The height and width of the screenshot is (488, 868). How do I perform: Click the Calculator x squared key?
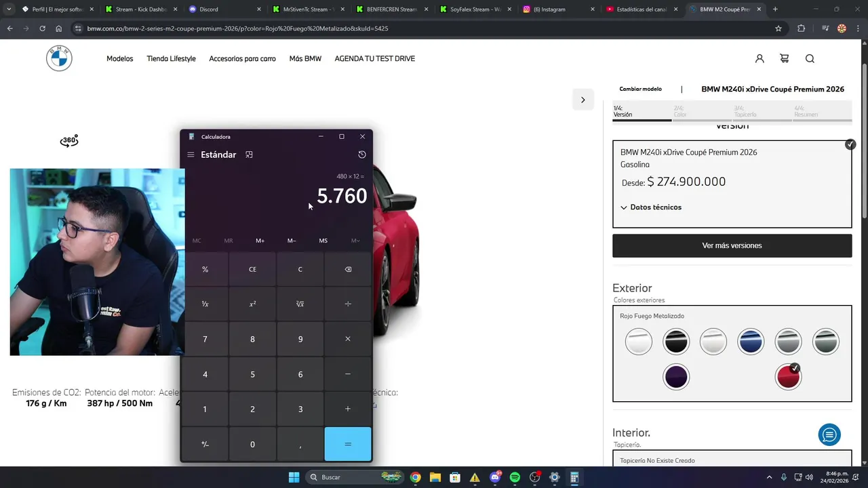(x=252, y=304)
